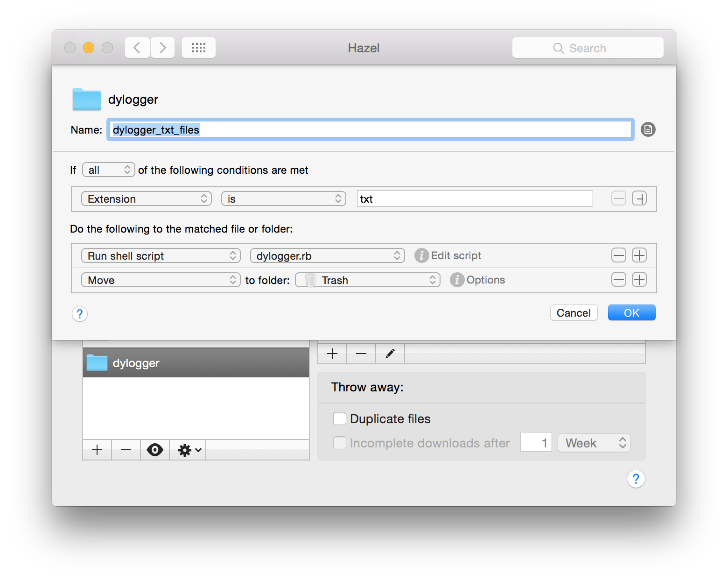Show all preferences grid icon
Image resolution: width=728 pixels, height=581 pixels.
[199, 48]
